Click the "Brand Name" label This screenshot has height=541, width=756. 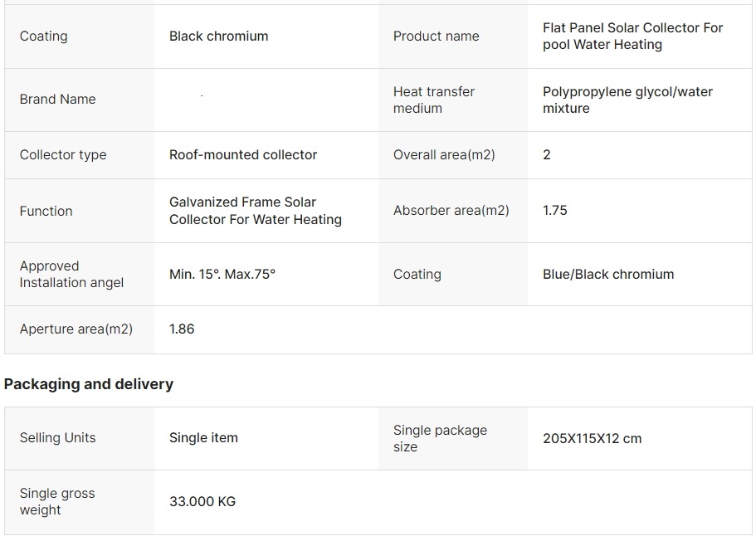tap(57, 100)
